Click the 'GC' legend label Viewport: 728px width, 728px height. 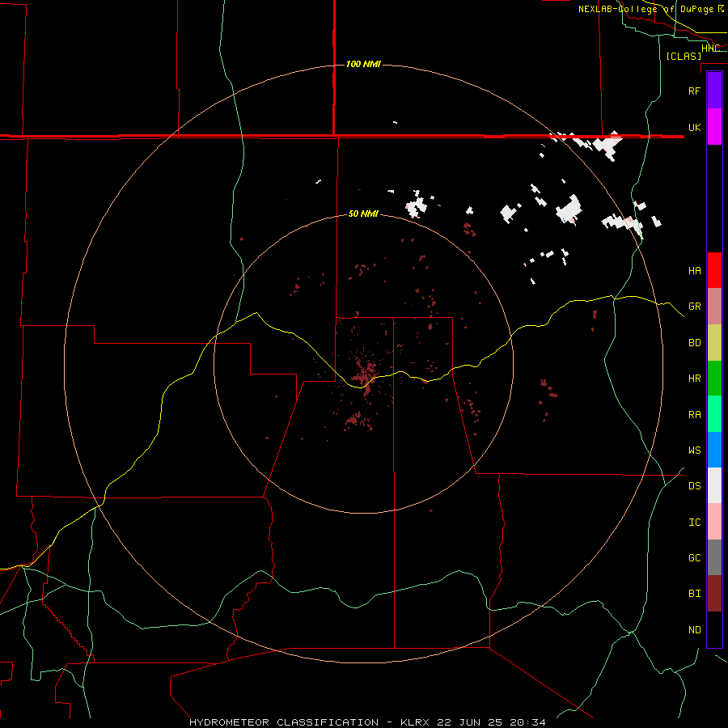695,558
